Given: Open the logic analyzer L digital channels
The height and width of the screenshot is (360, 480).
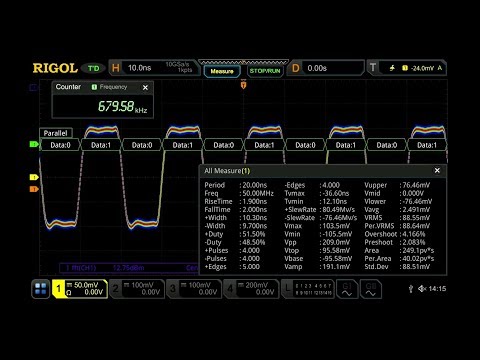Looking at the screenshot, I should click(308, 289).
